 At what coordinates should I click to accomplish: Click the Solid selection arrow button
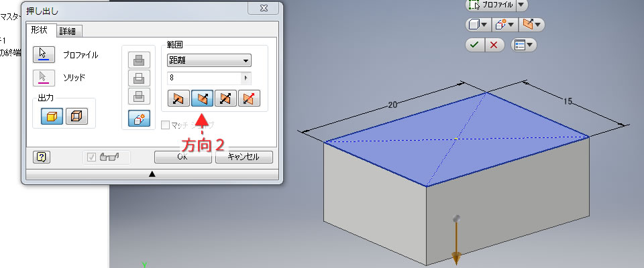44,77
